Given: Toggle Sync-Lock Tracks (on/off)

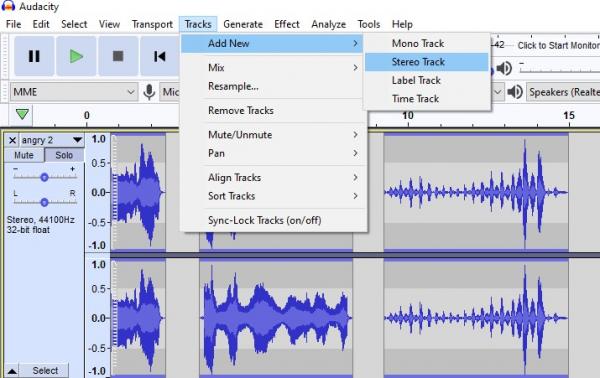Looking at the screenshot, I should point(272,220).
